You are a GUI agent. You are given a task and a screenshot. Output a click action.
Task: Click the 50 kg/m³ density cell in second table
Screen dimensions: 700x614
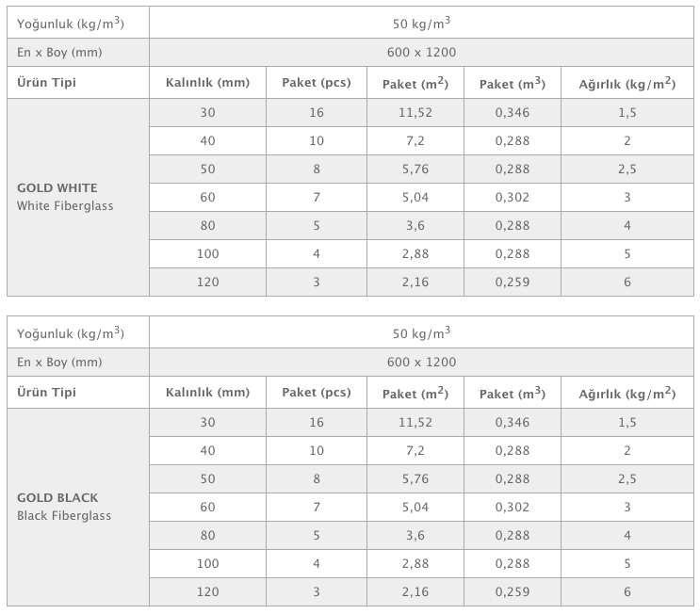[421, 332]
